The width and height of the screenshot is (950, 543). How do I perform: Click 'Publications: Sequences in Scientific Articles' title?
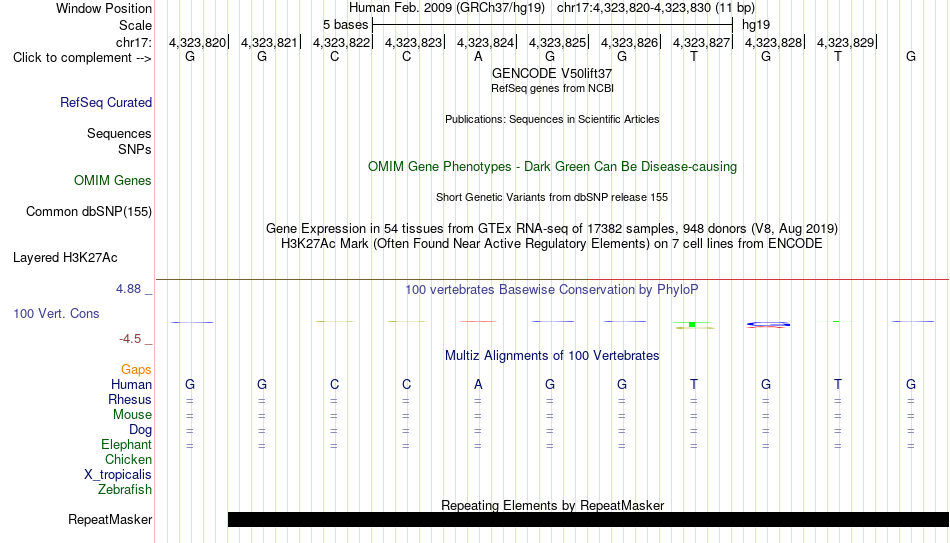(552, 119)
